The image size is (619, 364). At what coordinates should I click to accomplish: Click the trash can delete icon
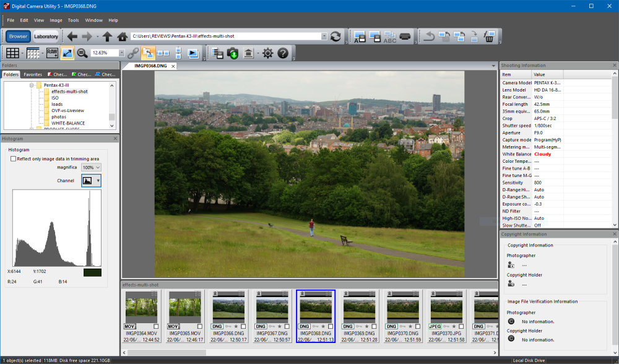(490, 37)
